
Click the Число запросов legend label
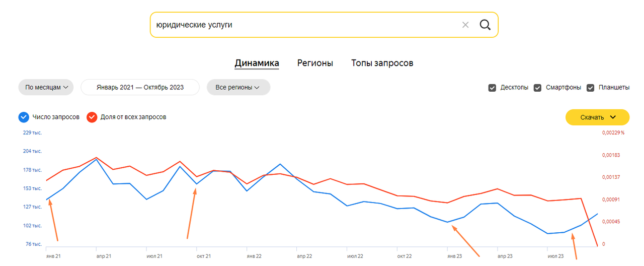coord(56,117)
